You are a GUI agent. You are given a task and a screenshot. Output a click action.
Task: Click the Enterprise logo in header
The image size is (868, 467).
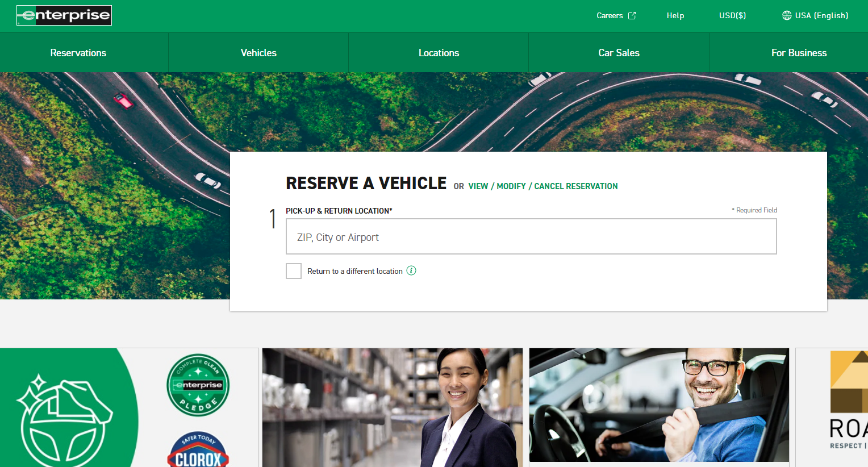pyautogui.click(x=64, y=15)
